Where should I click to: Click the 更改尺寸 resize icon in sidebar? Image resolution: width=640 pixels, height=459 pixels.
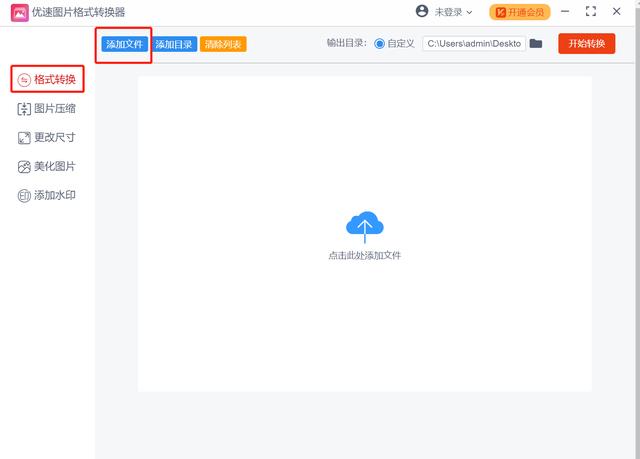point(24,138)
